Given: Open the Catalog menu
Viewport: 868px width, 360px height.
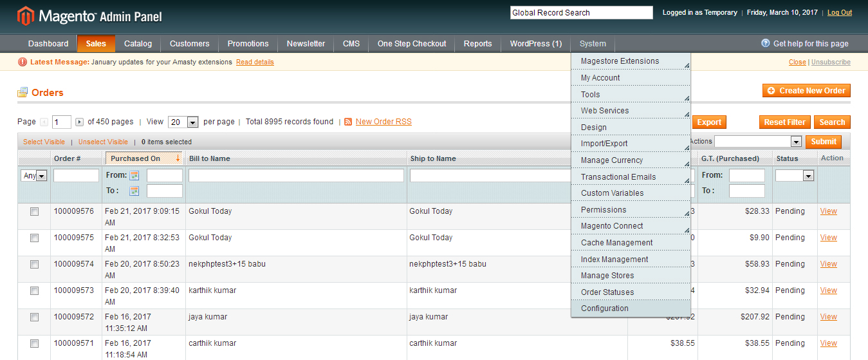Looking at the screenshot, I should (x=138, y=43).
